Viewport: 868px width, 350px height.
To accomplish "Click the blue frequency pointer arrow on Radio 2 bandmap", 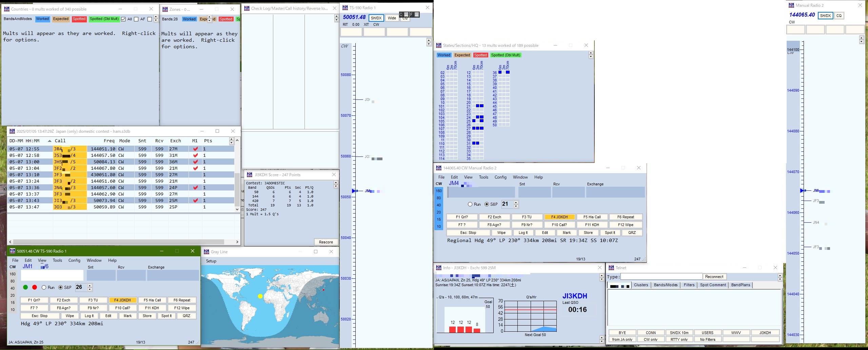I will coord(803,190).
